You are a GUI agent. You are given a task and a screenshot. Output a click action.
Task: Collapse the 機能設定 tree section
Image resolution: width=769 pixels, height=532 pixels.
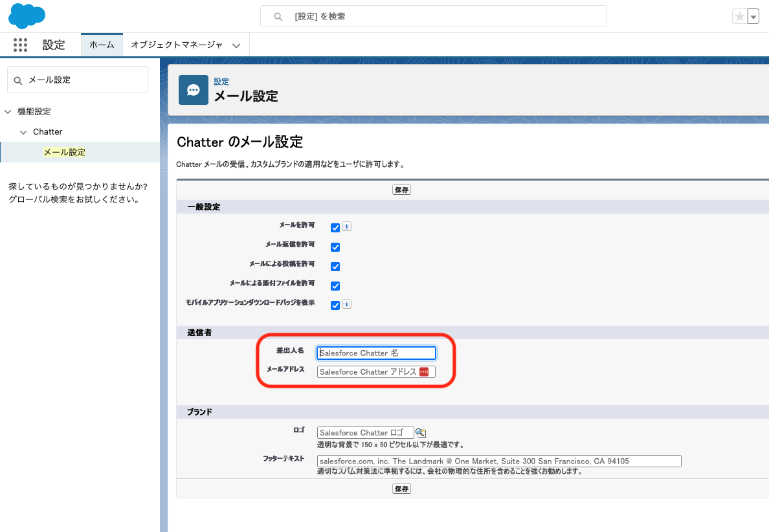(x=8, y=112)
